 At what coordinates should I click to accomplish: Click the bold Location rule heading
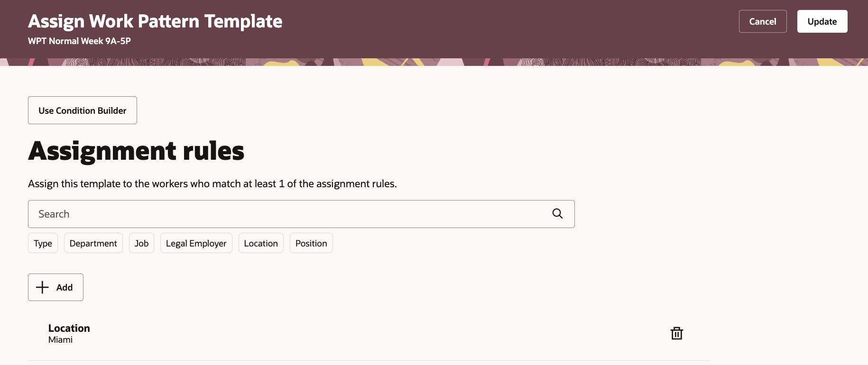pos(69,328)
